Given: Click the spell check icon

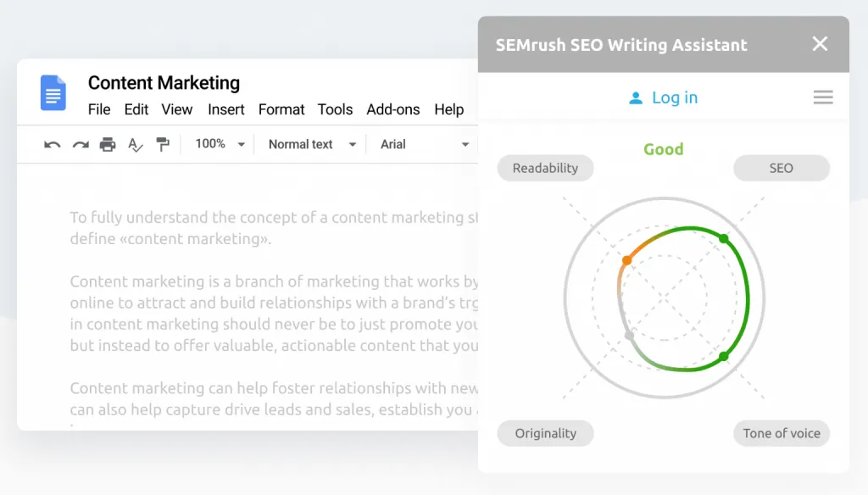Looking at the screenshot, I should click(135, 145).
